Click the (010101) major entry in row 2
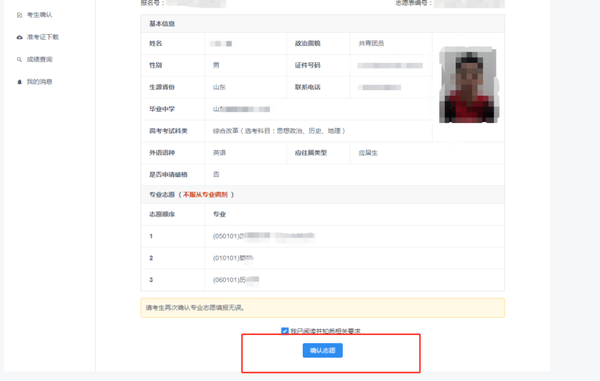600x381 pixels. [x=233, y=258]
